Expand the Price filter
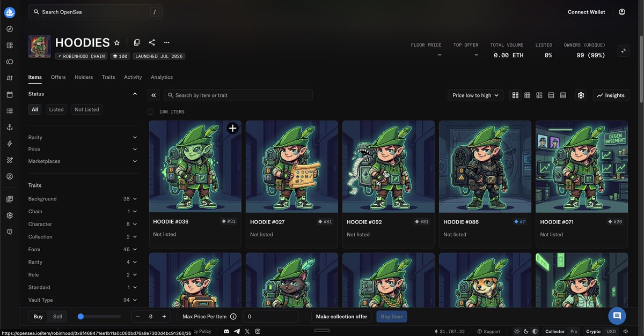Viewport: 644px width, 336px height. (83, 150)
